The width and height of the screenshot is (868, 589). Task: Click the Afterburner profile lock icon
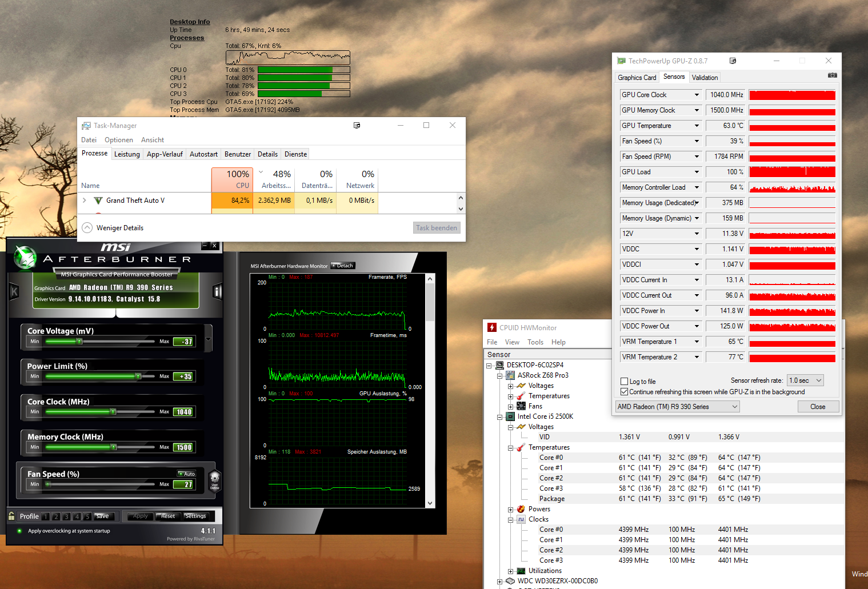11,516
